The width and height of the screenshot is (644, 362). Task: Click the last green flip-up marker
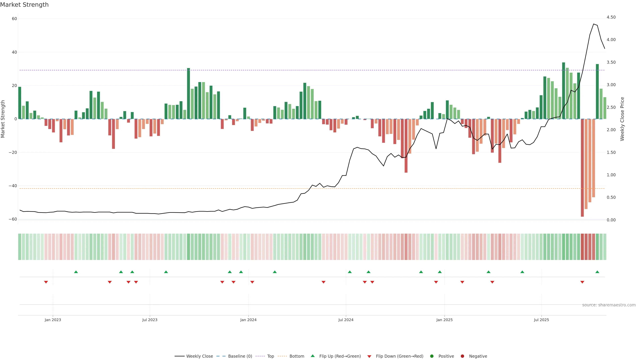(597, 272)
